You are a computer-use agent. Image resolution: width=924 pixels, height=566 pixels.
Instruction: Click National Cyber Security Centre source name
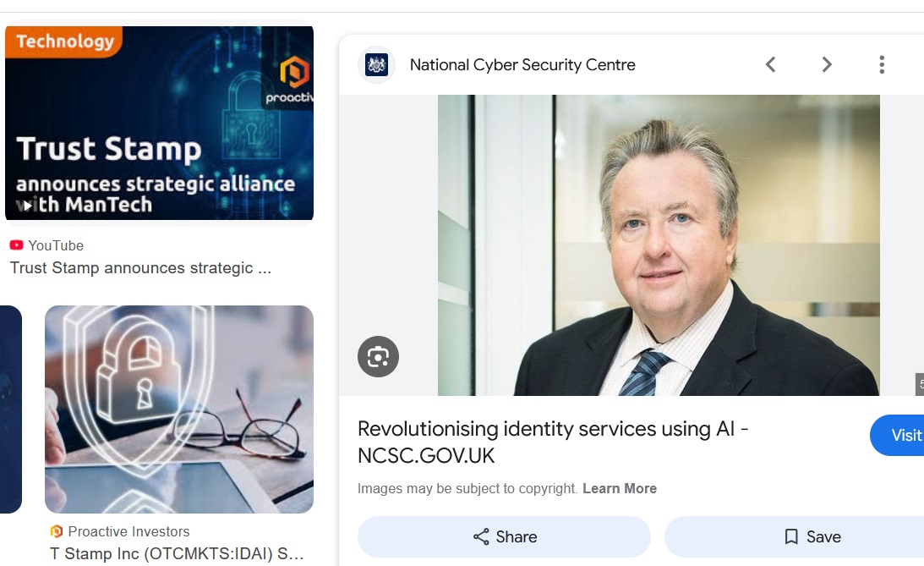click(x=522, y=65)
